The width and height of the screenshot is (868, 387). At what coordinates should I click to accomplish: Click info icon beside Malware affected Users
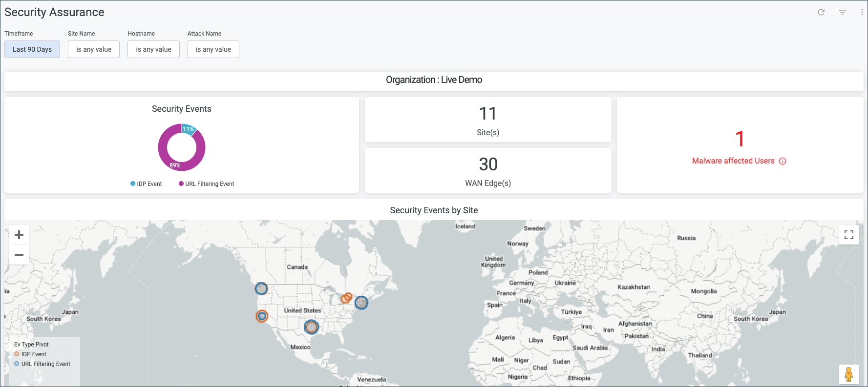(x=783, y=161)
